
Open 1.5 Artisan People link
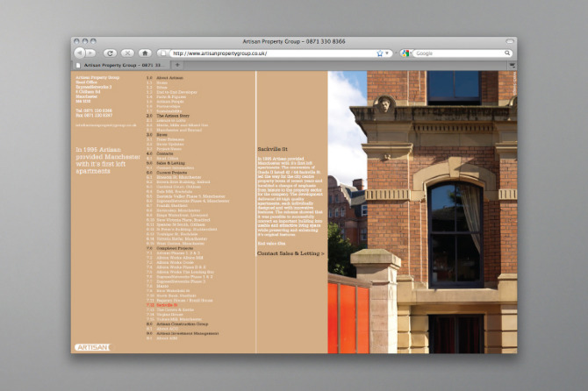tap(165, 102)
